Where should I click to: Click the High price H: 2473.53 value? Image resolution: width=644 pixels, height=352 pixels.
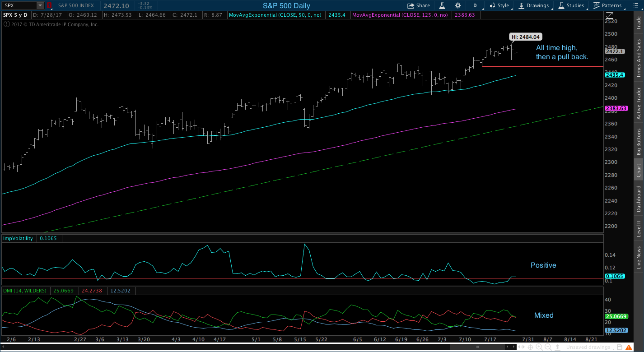coord(117,15)
